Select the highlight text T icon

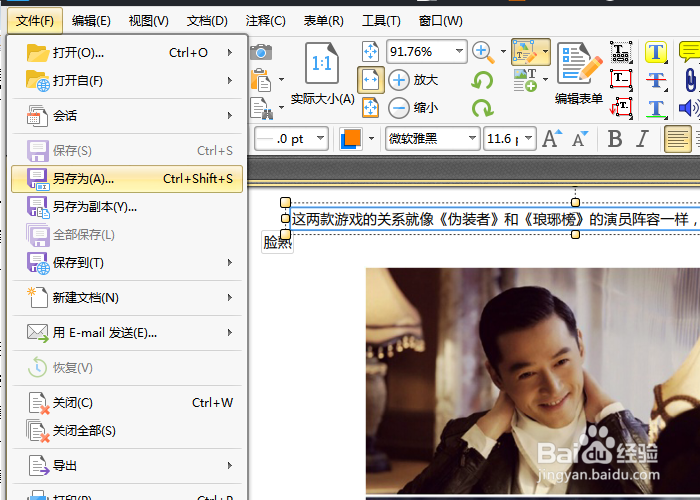pyautogui.click(x=656, y=52)
